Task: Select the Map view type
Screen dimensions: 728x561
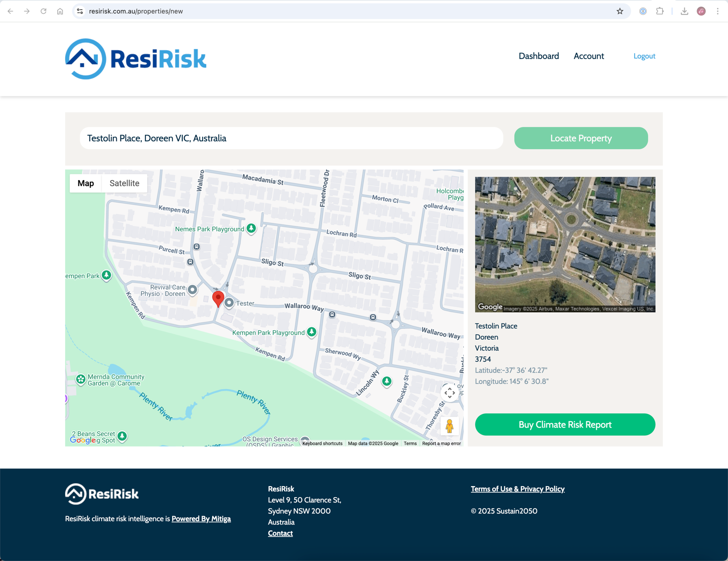Action: [x=86, y=183]
